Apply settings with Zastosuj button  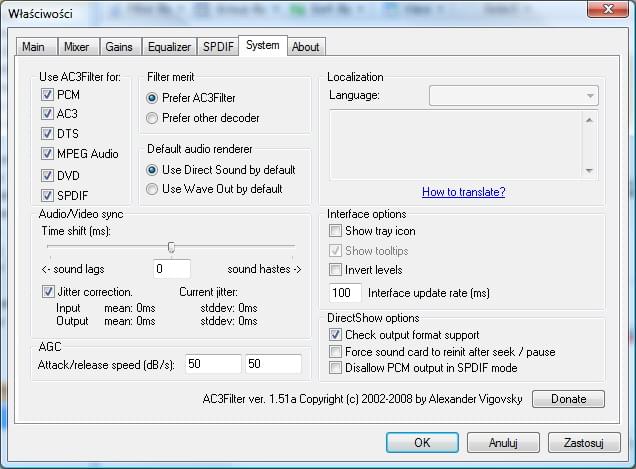[584, 442]
